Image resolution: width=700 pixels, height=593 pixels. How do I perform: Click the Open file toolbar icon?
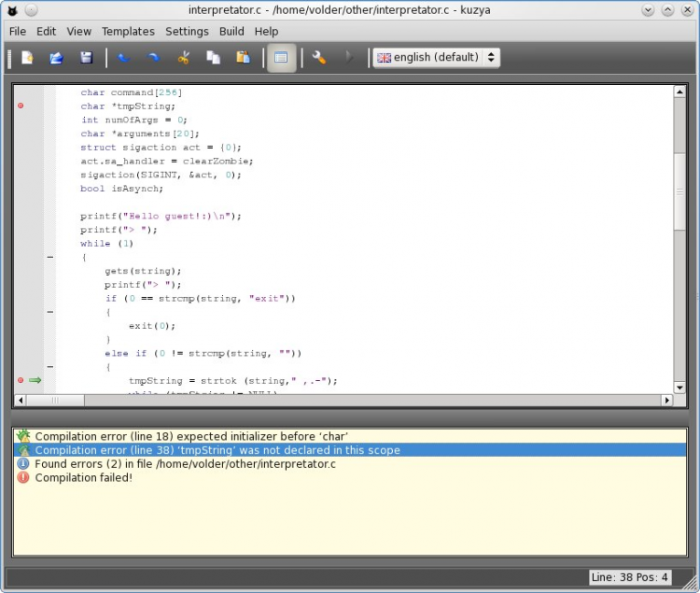coord(56,58)
